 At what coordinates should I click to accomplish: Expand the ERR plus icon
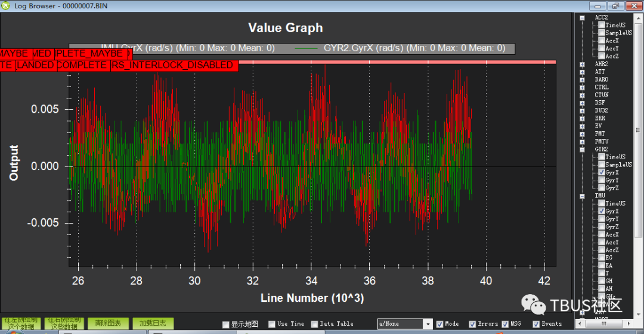click(582, 119)
